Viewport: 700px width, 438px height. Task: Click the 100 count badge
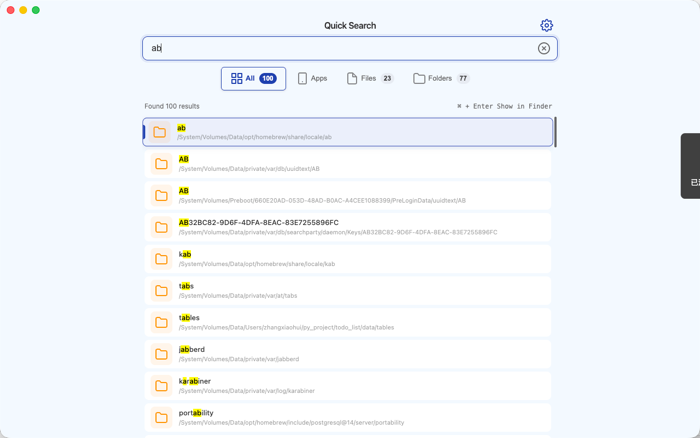(x=268, y=79)
